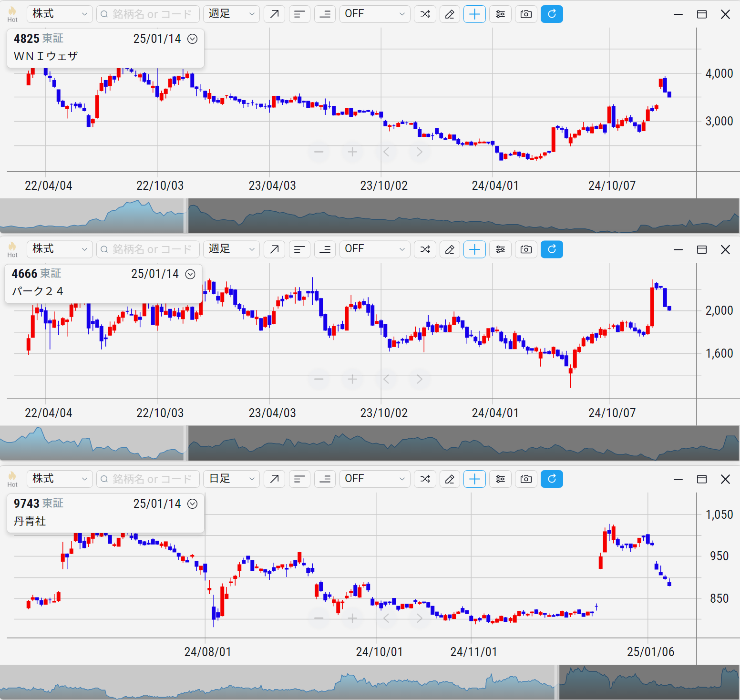The height and width of the screenshot is (700, 740).
Task: Click the right-align lines icon in 4825 chart toolbar
Action: click(x=325, y=14)
